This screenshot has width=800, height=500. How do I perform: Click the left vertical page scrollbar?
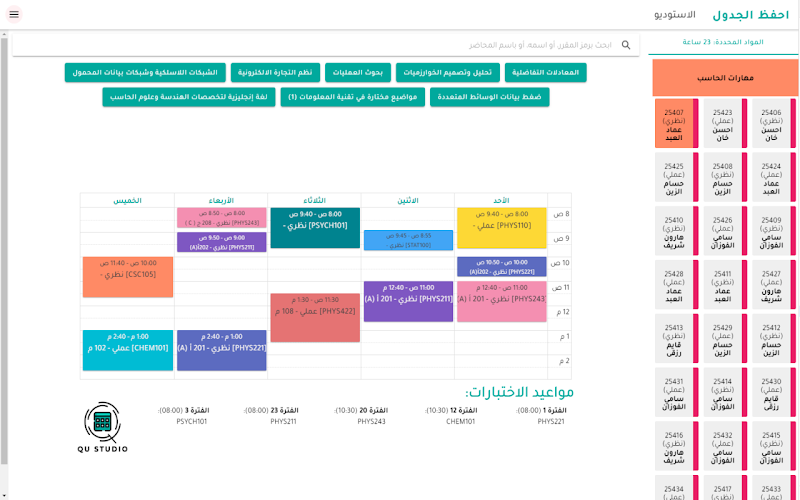tap(4, 250)
